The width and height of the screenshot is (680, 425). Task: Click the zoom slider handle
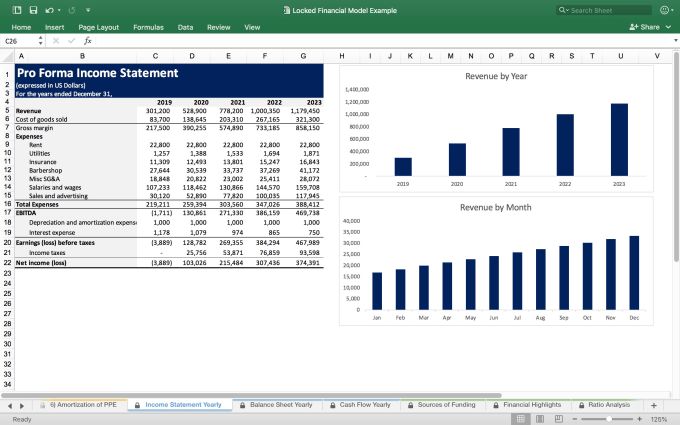(x=609, y=419)
